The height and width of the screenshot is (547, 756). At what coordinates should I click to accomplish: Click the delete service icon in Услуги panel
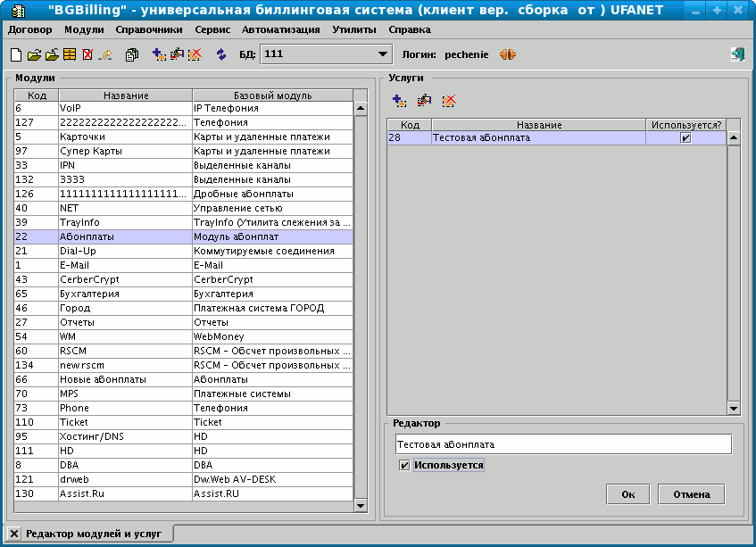pos(449,102)
